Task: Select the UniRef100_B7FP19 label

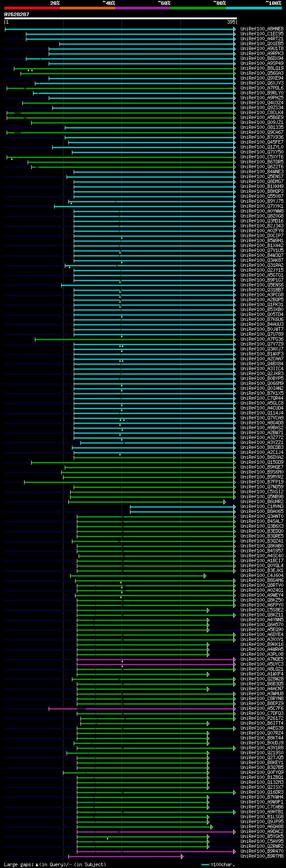Action: tap(262, 482)
